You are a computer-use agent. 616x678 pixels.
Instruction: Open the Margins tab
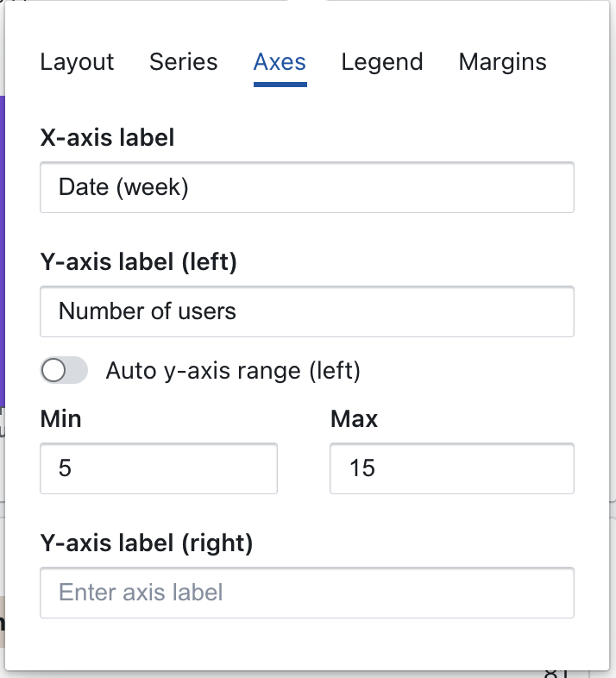point(503,62)
